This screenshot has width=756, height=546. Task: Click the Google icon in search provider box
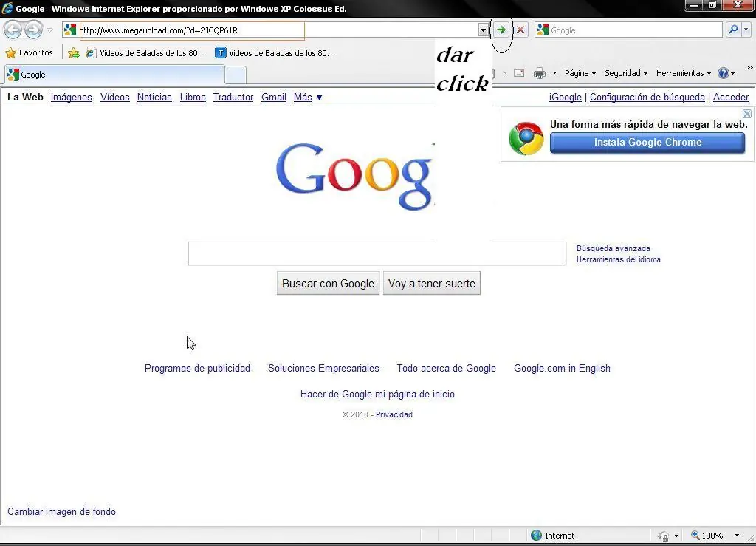point(543,30)
